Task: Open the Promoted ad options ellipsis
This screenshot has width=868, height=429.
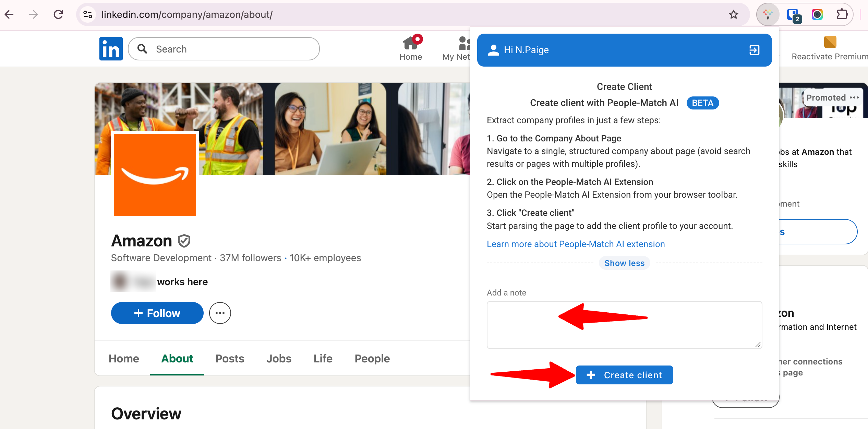Action: point(854,97)
